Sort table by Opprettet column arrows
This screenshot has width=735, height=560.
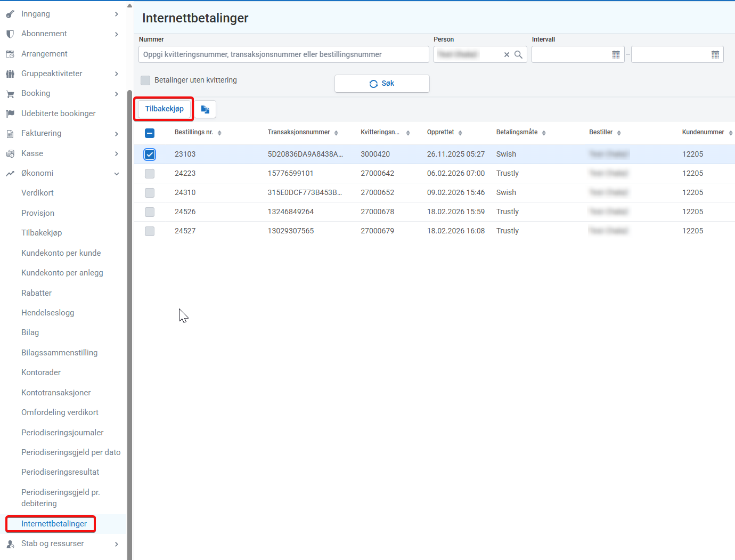460,133
